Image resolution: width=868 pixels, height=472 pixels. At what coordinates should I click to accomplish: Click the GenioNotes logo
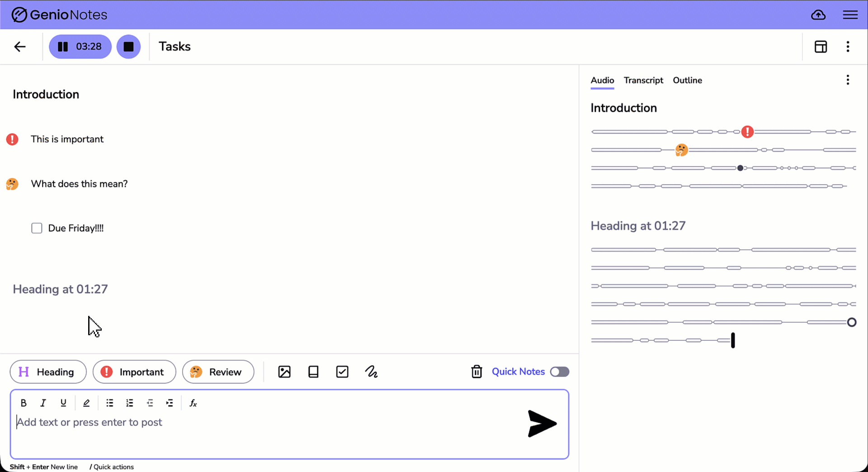point(59,15)
